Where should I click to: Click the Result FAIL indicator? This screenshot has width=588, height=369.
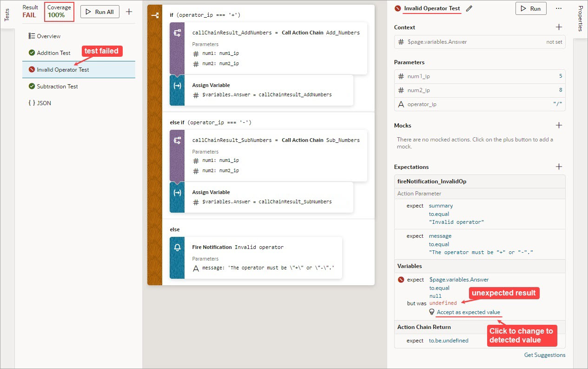coord(30,12)
